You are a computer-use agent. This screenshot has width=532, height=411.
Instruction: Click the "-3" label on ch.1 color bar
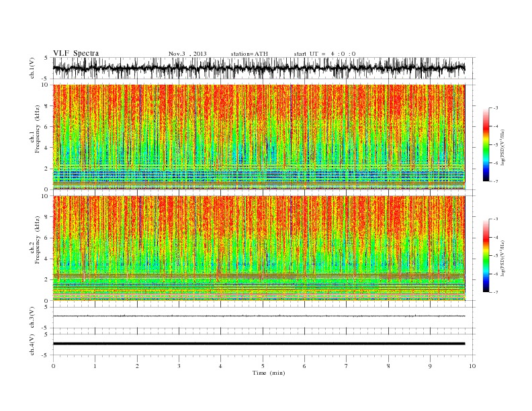coord(495,108)
